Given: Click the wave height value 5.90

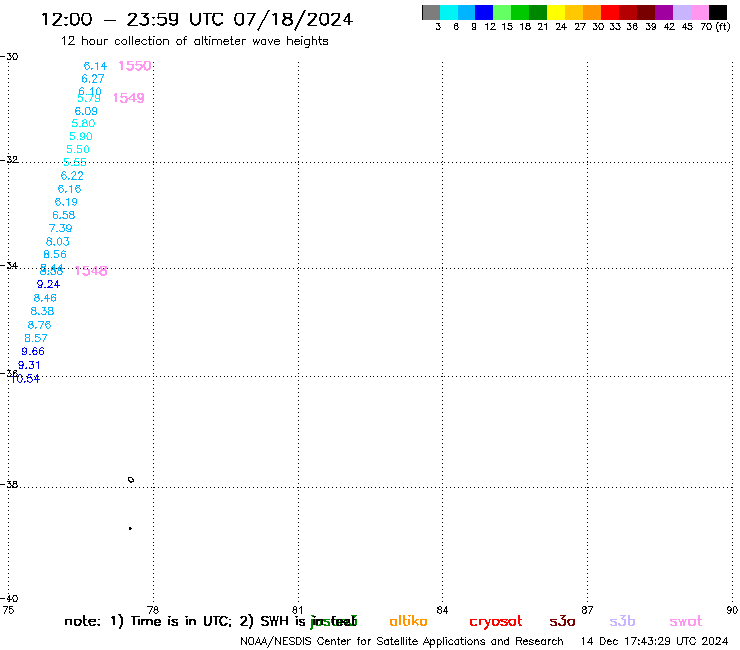Looking at the screenshot, I should 81,136.
